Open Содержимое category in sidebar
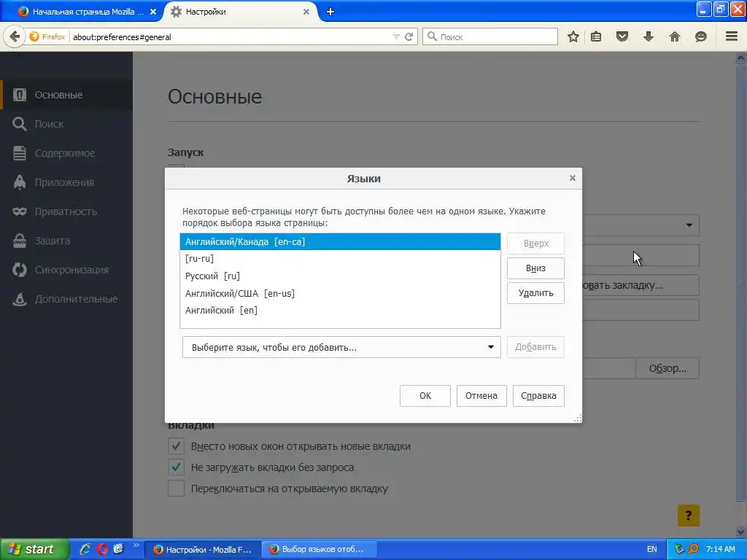747x560 pixels. pos(66,153)
